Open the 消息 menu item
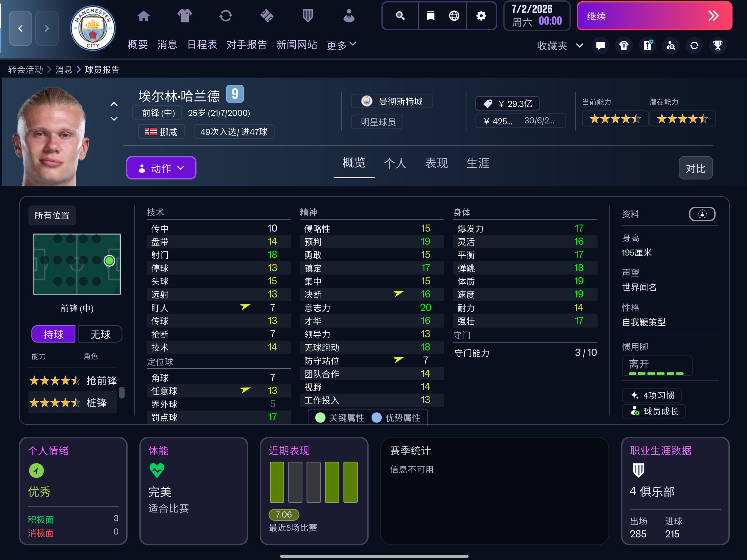This screenshot has width=747, height=560. tap(167, 44)
